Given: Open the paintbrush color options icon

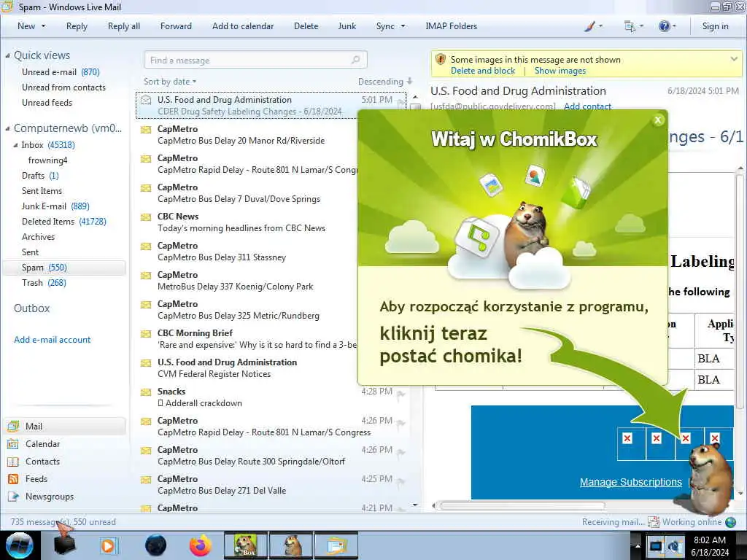Looking at the screenshot, I should coord(589,27).
